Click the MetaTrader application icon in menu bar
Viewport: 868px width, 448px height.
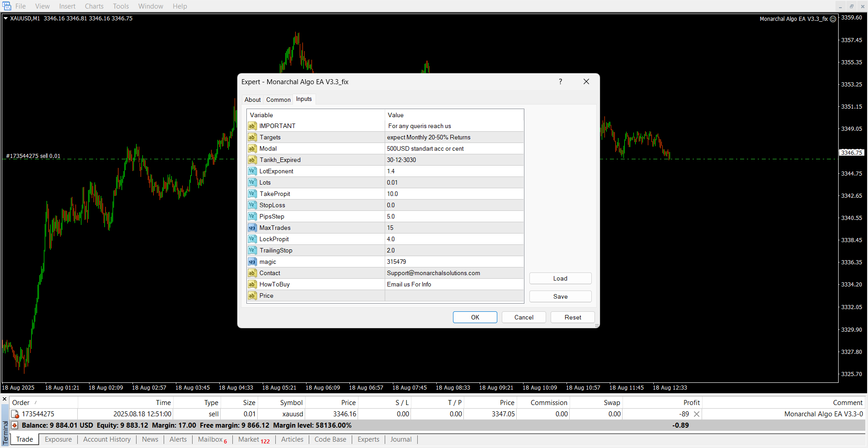[x=7, y=6]
